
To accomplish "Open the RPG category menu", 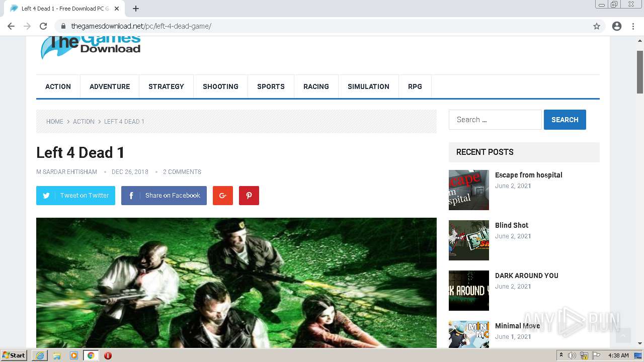I will tap(415, 86).
